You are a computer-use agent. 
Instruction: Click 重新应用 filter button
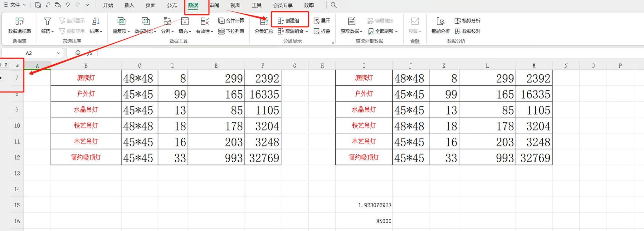pyautogui.click(x=72, y=31)
